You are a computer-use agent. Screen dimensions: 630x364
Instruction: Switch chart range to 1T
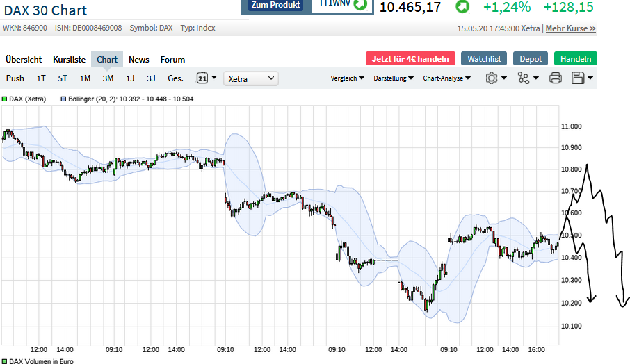[41, 78]
